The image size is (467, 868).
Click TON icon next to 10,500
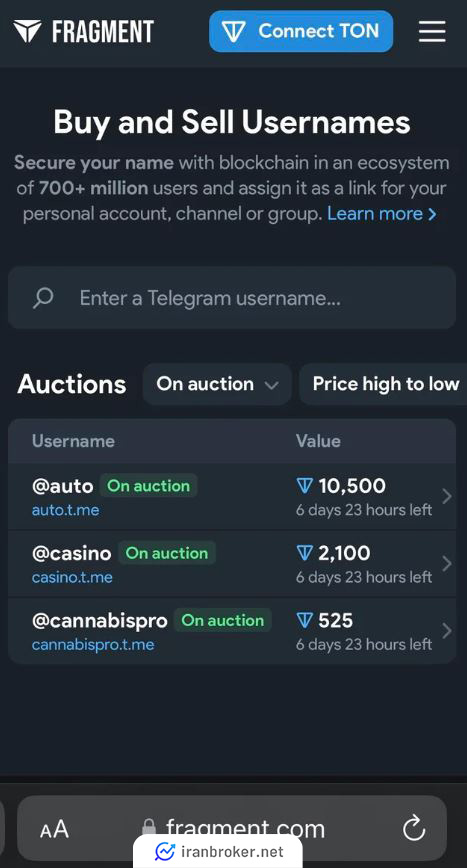point(305,486)
